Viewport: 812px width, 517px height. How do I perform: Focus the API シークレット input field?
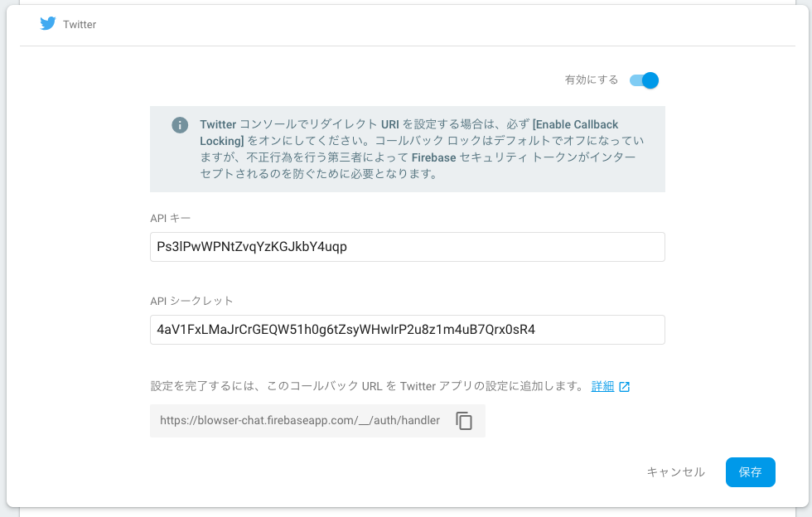tap(408, 330)
